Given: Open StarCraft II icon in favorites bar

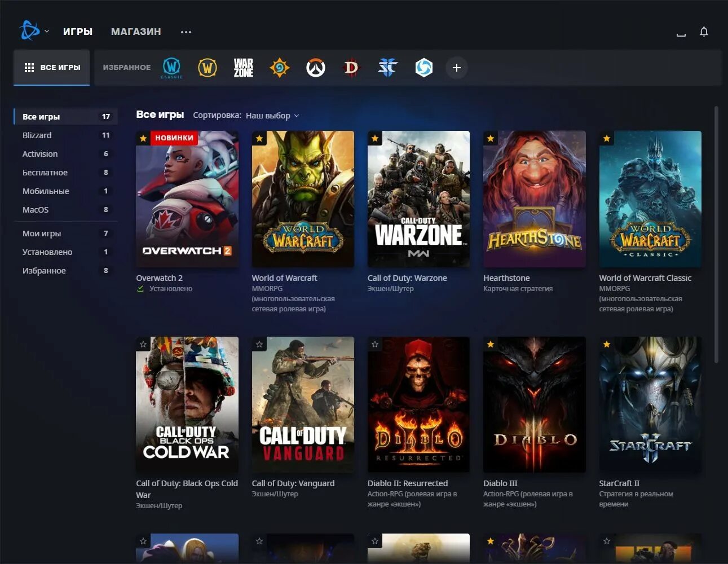Looking at the screenshot, I should click(x=387, y=68).
